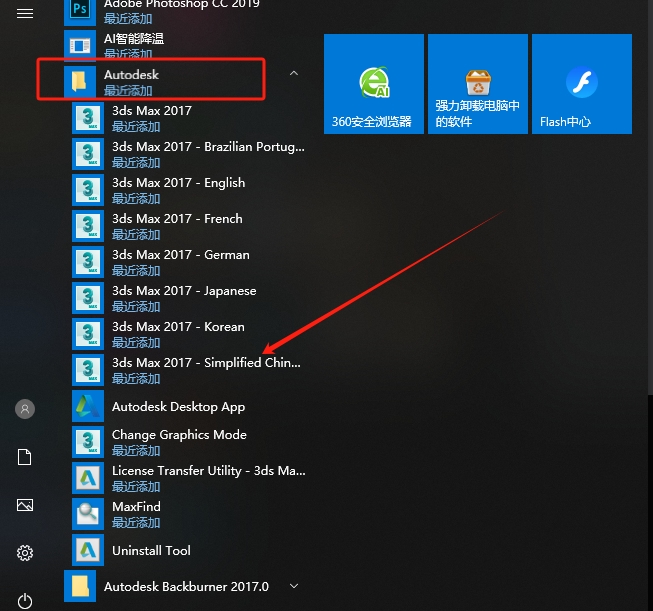653x611 pixels.
Task: Open Adobe Photoshop CC 2019
Action: pyautogui.click(x=180, y=8)
